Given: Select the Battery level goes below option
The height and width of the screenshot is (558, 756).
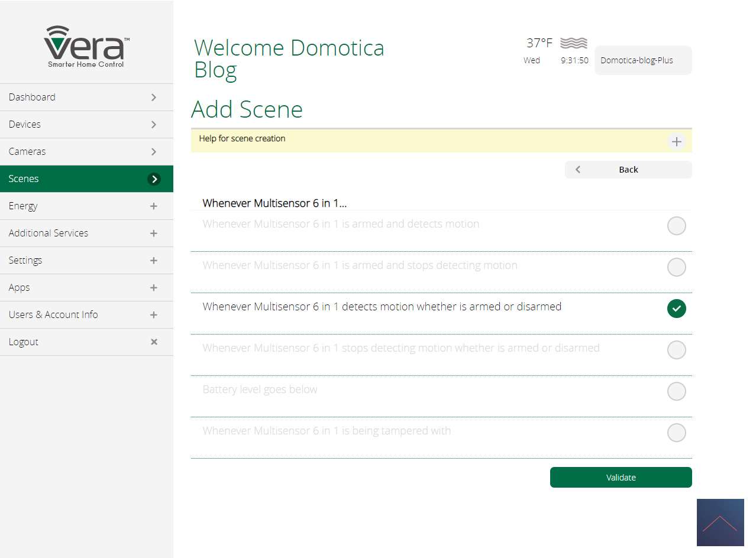Looking at the screenshot, I should [x=676, y=391].
